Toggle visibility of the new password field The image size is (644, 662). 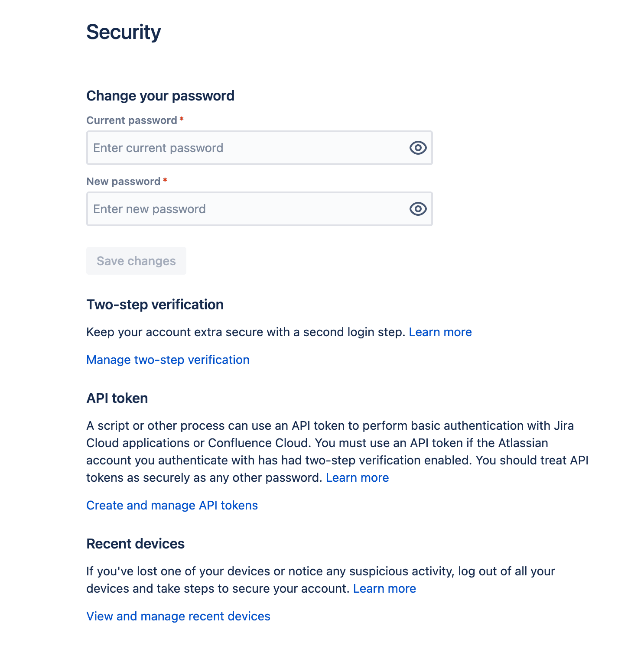(418, 209)
